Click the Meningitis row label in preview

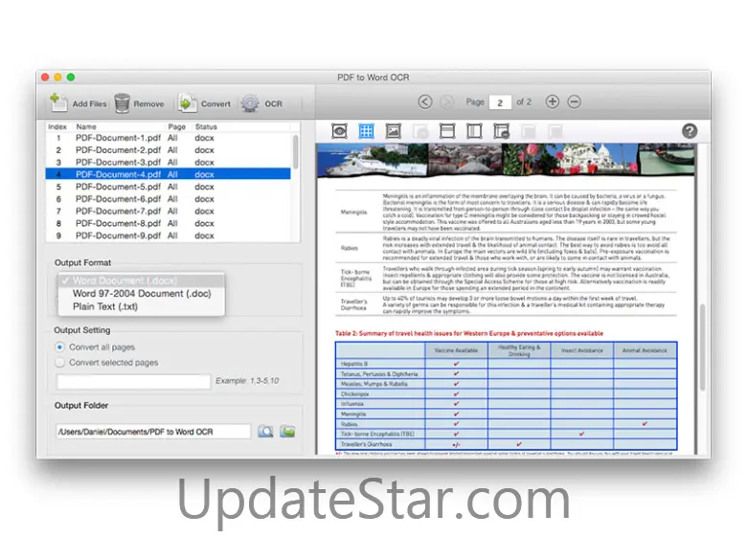tap(354, 212)
